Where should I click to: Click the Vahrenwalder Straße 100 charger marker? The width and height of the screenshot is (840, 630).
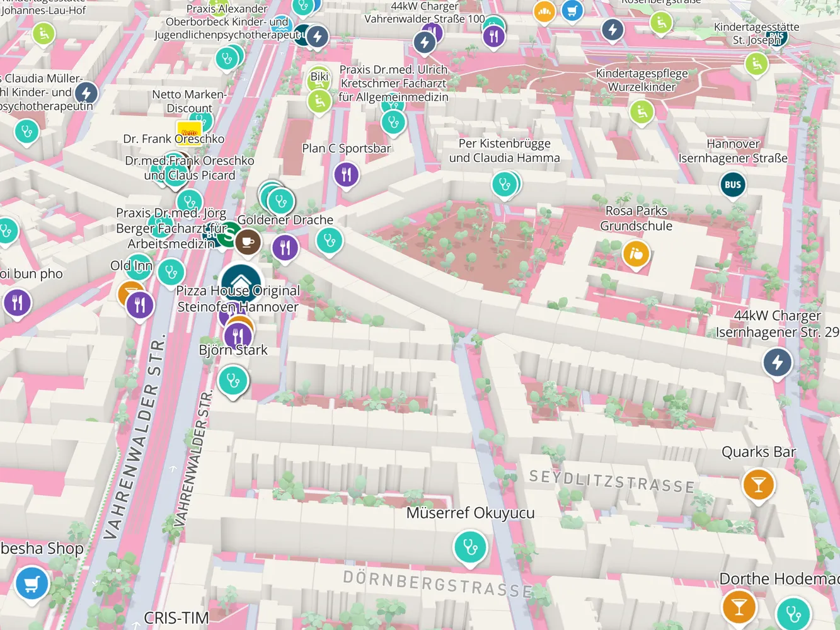pyautogui.click(x=425, y=42)
